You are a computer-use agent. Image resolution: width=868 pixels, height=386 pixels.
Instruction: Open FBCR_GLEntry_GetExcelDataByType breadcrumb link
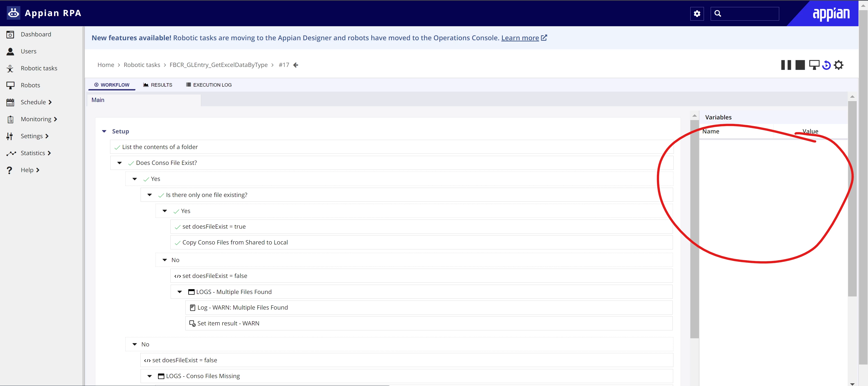point(218,65)
